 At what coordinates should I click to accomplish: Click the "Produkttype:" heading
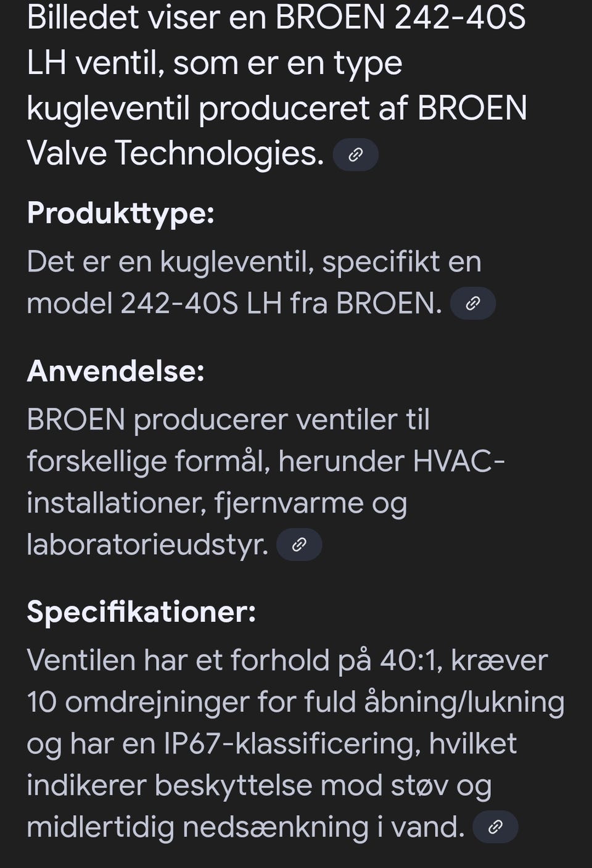(x=120, y=213)
